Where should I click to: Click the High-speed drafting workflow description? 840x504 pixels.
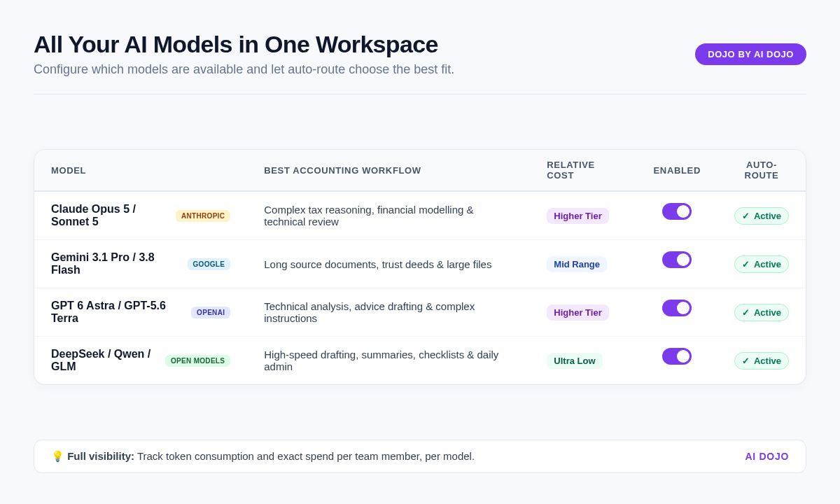(381, 360)
